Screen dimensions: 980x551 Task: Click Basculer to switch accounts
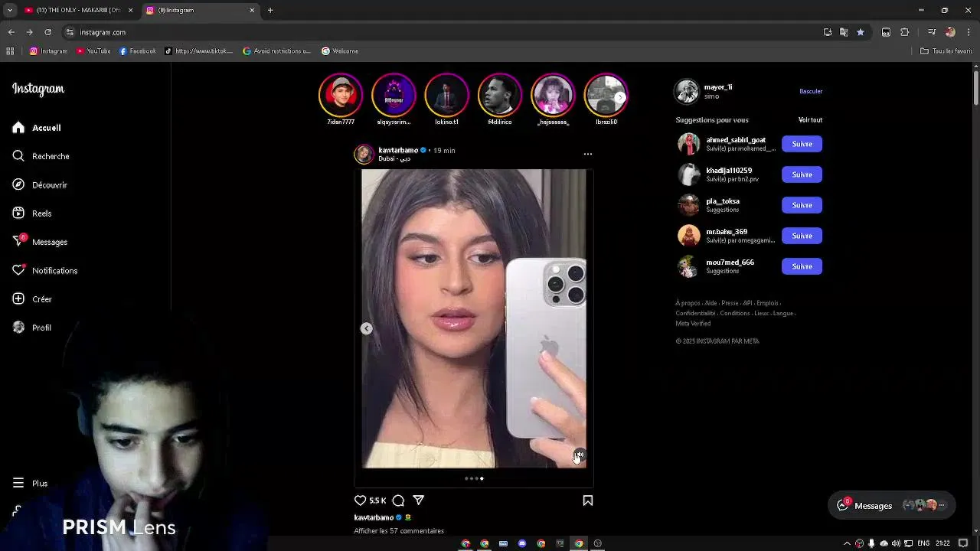click(x=811, y=91)
